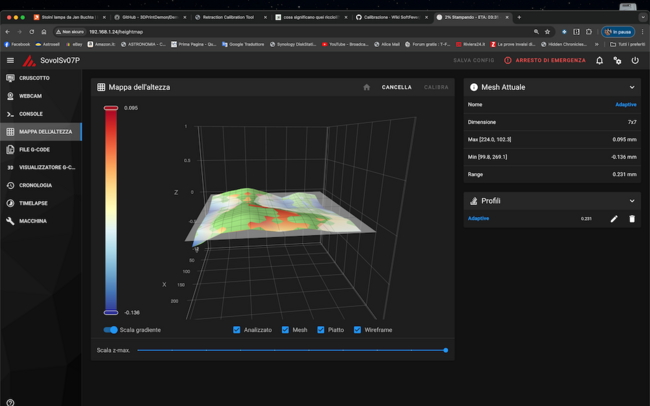Disable the Wireframe checkbox
This screenshot has width=650, height=406.
coord(357,329)
